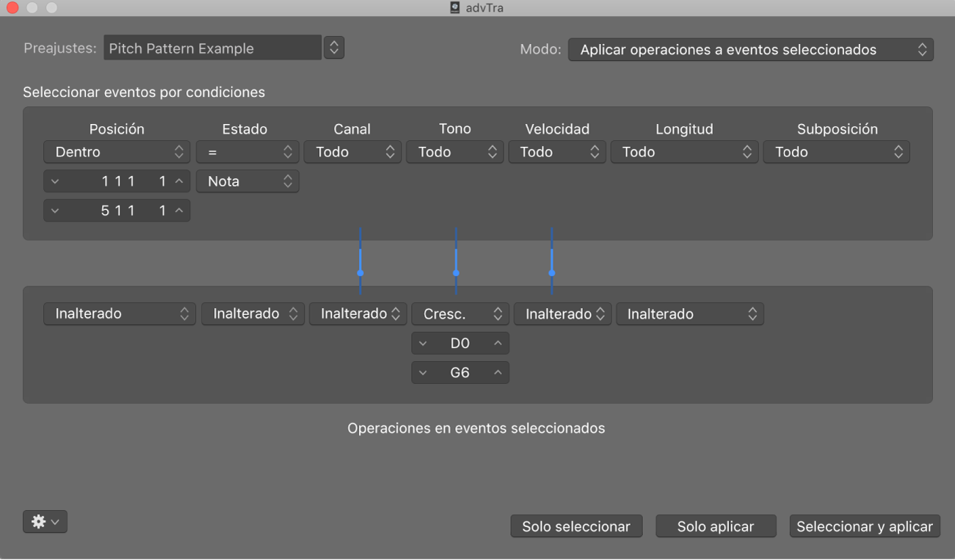Open the Pitch Pattern Example preset field

(213, 48)
